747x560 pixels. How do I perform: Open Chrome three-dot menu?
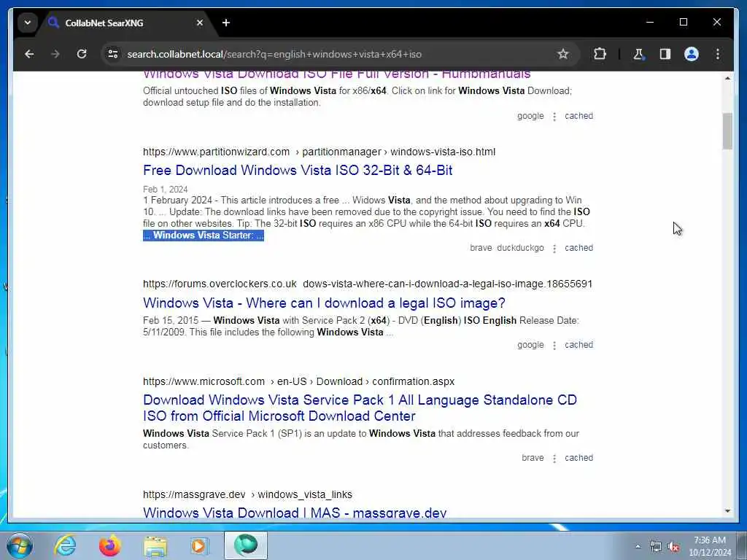coord(718,54)
